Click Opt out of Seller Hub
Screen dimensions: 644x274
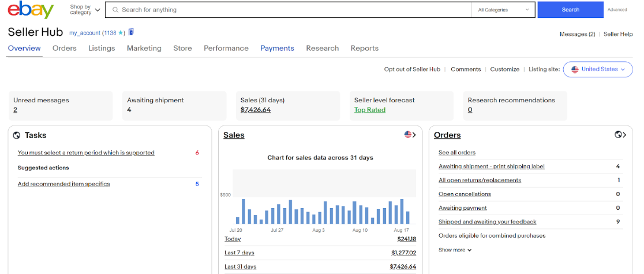point(412,69)
